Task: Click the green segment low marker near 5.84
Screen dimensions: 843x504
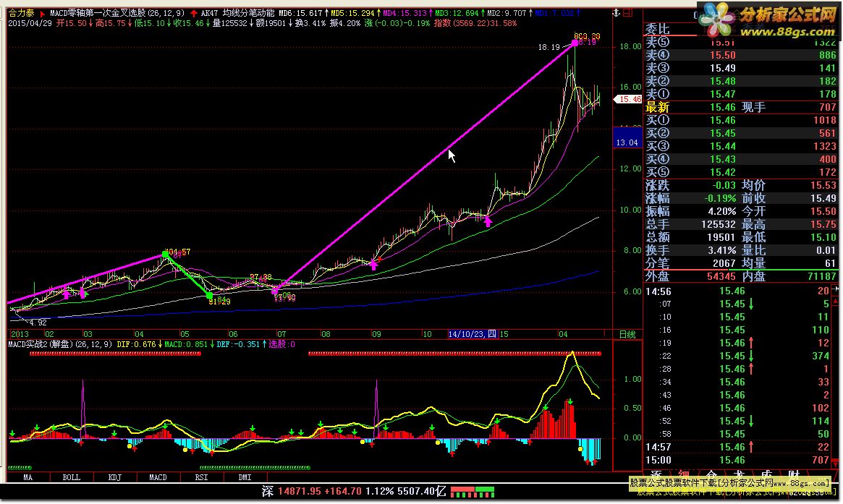Action: point(210,295)
